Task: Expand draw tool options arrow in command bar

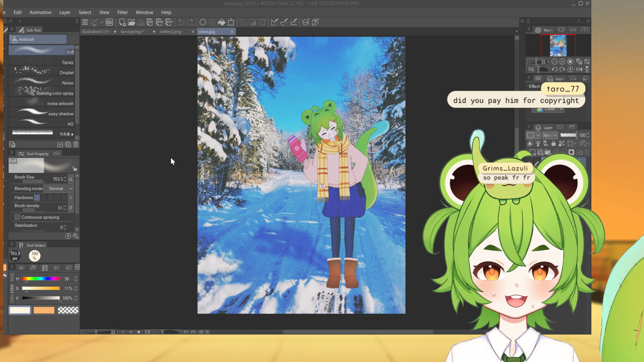Action: click(102, 22)
